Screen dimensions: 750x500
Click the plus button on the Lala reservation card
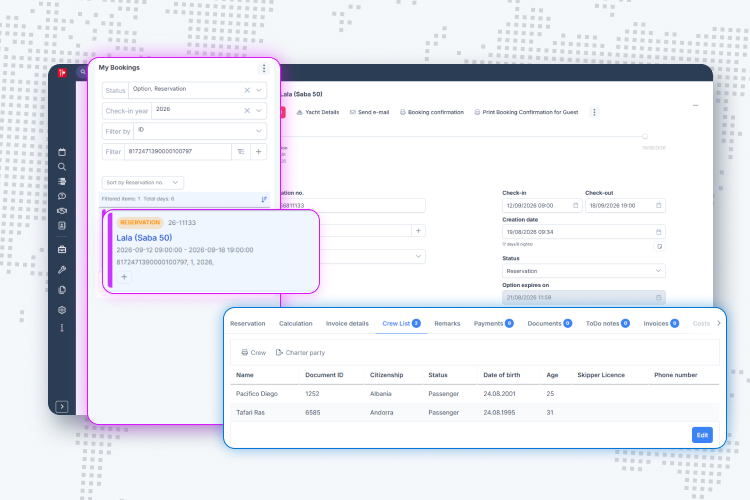124,277
